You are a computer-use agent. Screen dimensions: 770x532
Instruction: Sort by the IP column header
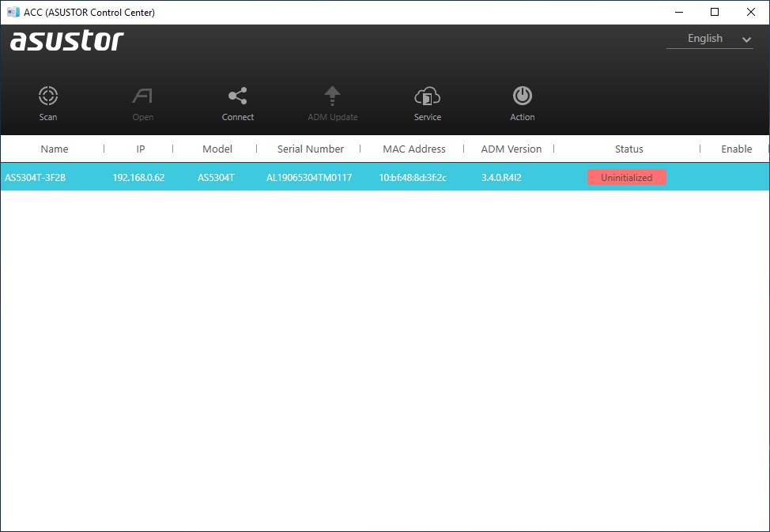(141, 149)
